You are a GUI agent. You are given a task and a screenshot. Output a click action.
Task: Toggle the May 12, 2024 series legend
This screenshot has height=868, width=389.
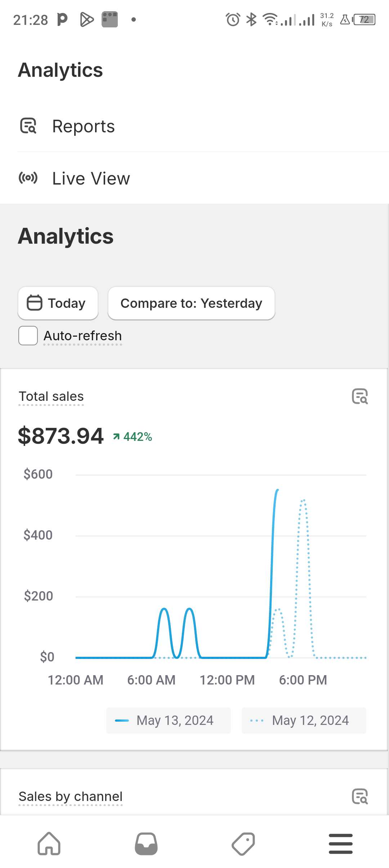pos(304,720)
